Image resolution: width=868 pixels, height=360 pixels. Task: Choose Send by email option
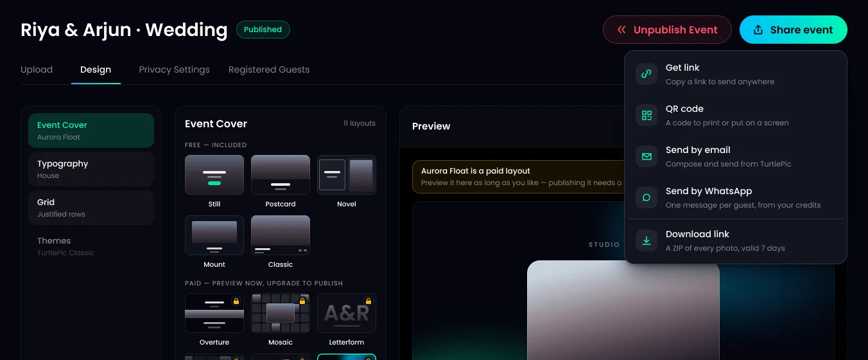pyautogui.click(x=736, y=156)
